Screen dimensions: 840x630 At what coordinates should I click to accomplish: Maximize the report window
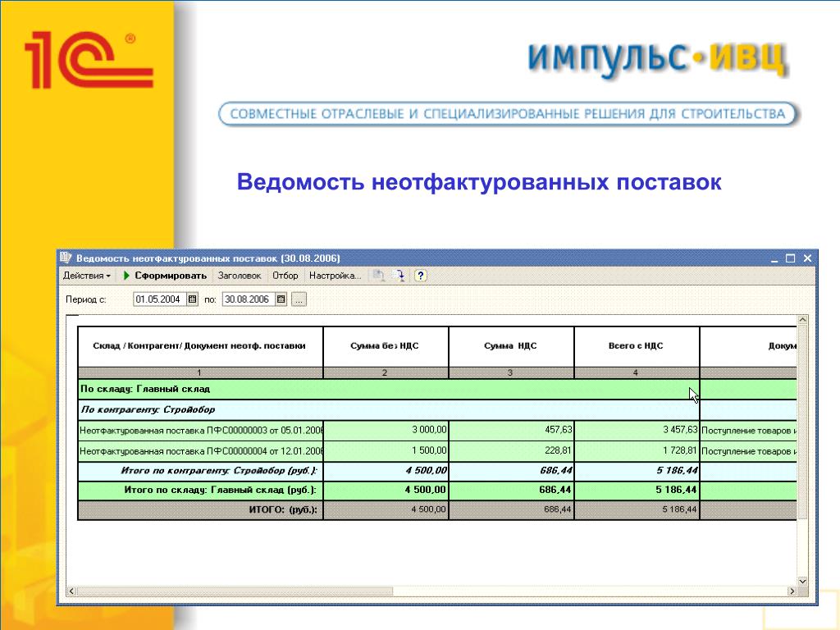click(x=790, y=258)
